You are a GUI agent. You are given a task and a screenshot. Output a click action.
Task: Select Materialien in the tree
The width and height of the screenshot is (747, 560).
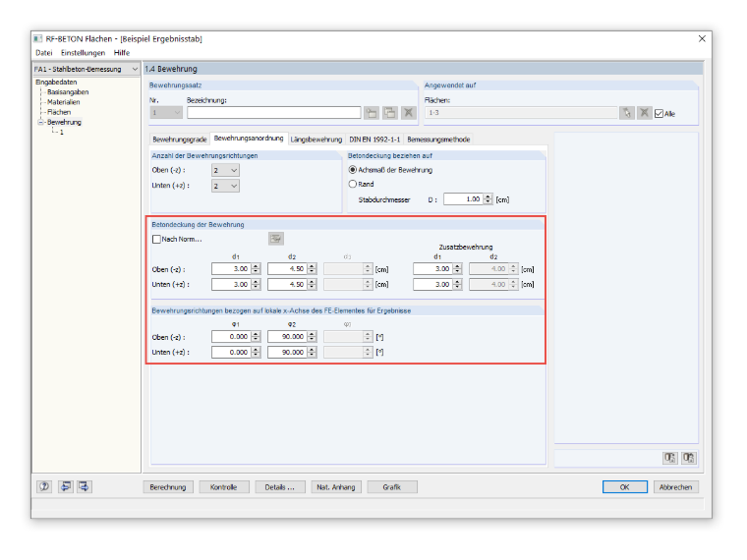tap(63, 102)
